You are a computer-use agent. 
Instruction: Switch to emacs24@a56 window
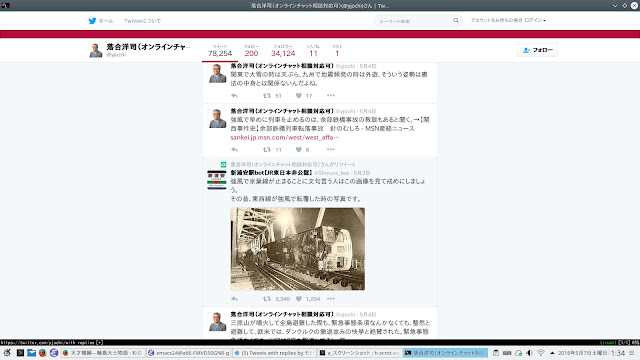click(189, 353)
